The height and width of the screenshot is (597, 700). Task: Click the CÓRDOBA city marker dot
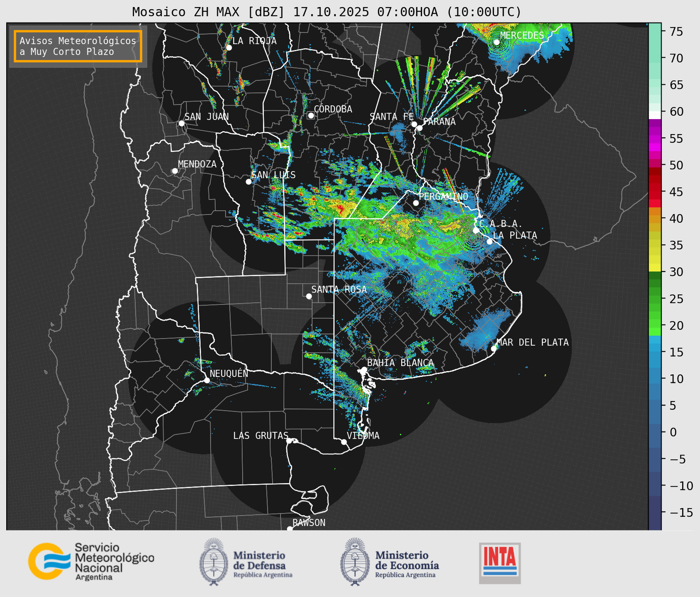point(311,115)
